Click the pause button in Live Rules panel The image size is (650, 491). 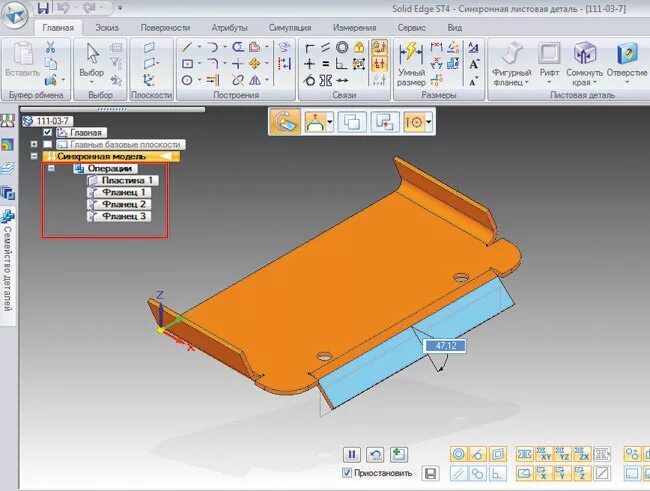[x=352, y=455]
